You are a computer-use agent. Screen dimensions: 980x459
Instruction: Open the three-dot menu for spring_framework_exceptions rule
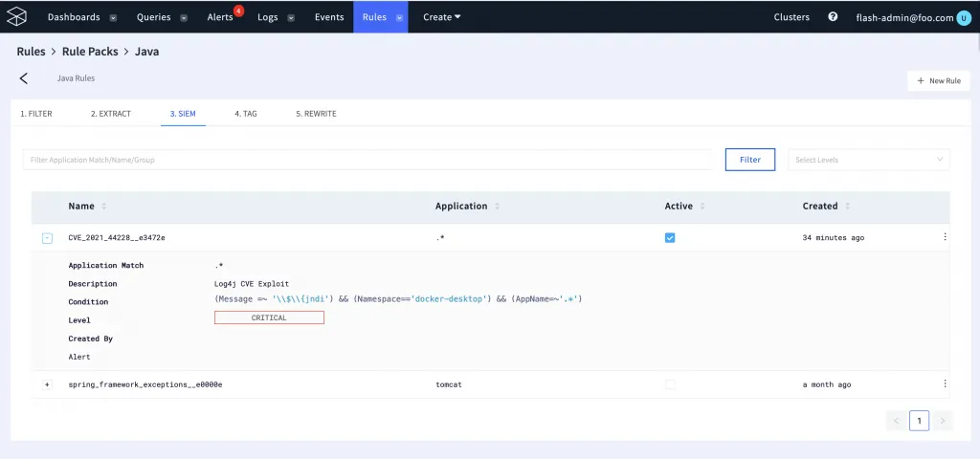coord(945,383)
